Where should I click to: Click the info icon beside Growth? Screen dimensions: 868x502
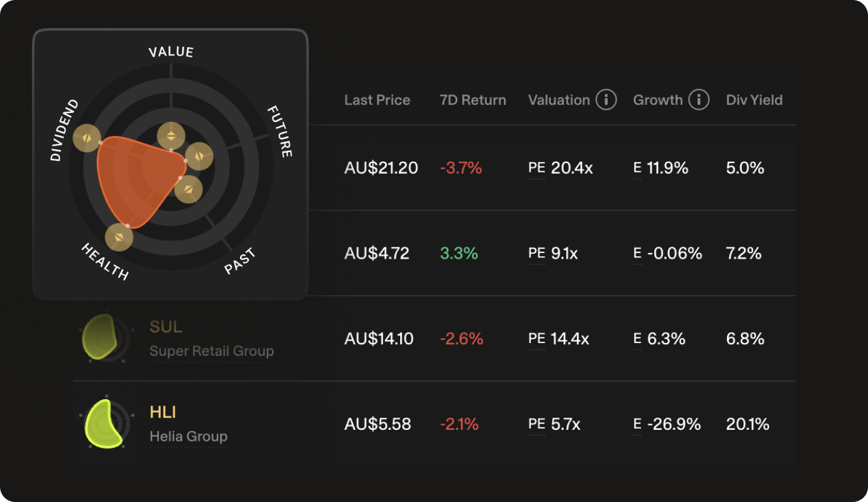pos(699,100)
